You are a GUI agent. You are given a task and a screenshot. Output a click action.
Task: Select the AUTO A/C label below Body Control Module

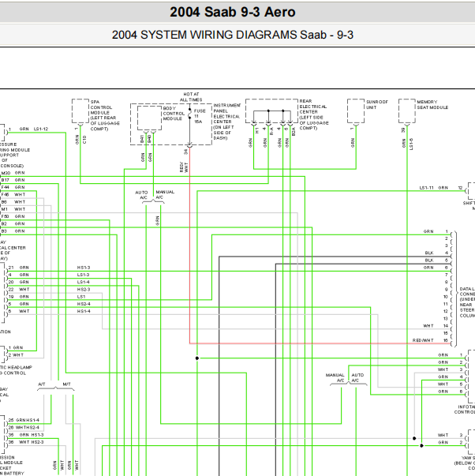(141, 195)
